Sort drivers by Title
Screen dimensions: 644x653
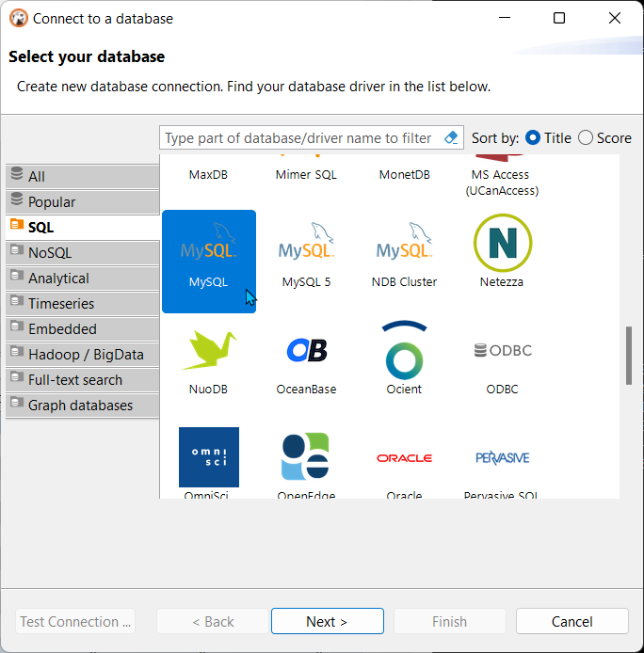533,137
